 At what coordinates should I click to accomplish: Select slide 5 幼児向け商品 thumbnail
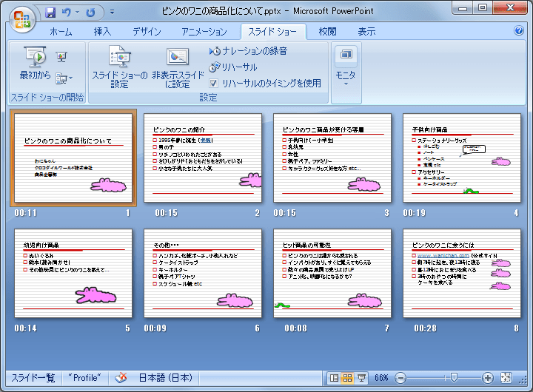click(73, 274)
